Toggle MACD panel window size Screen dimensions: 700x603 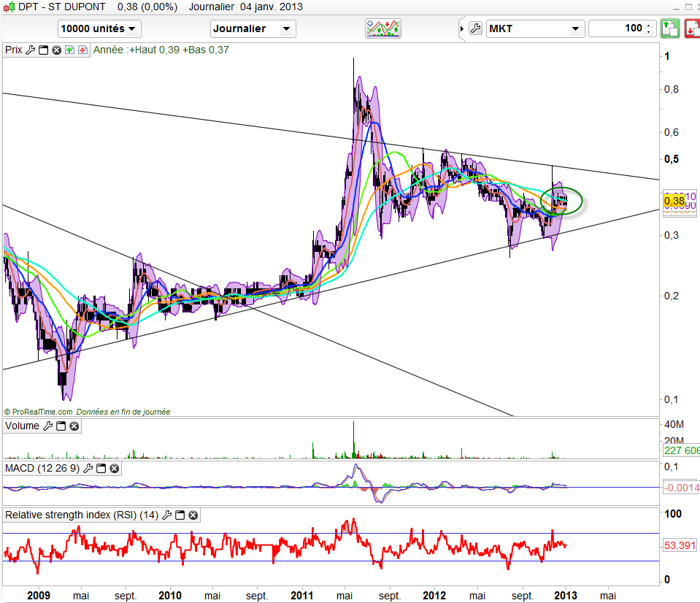coord(101,468)
